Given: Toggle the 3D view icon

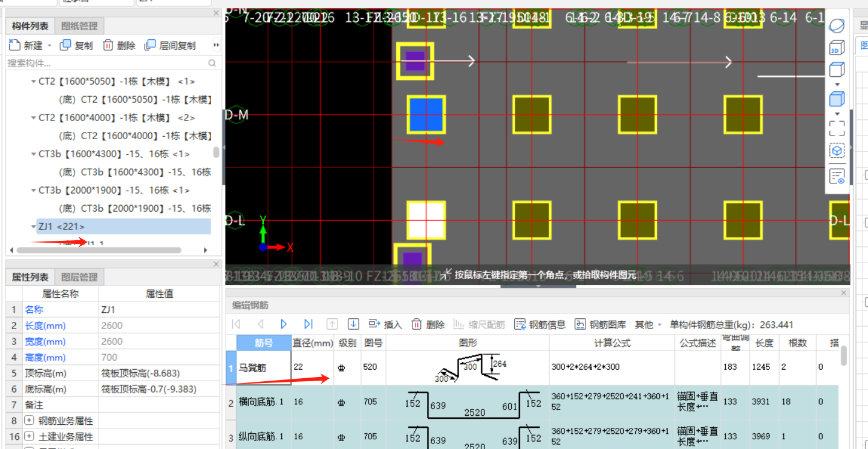Looking at the screenshot, I should pos(837,48).
